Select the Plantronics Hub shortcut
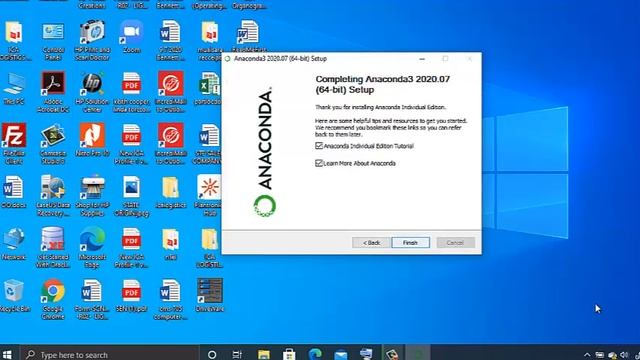 209,196
